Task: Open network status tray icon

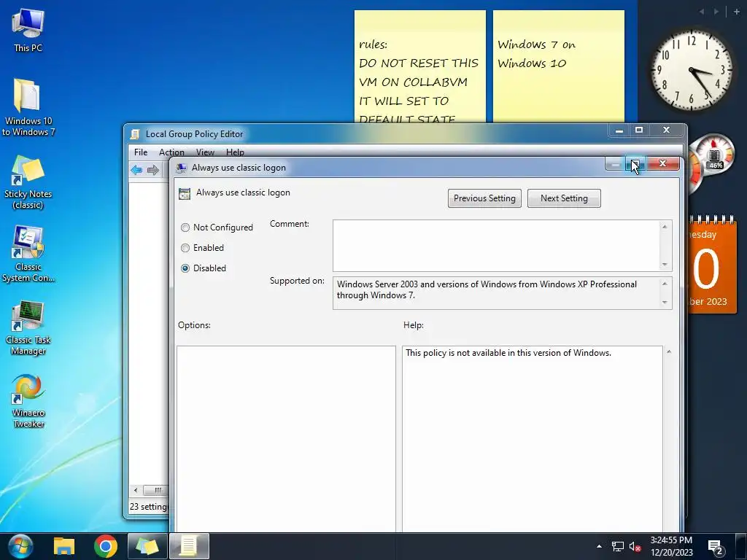Action: point(618,546)
